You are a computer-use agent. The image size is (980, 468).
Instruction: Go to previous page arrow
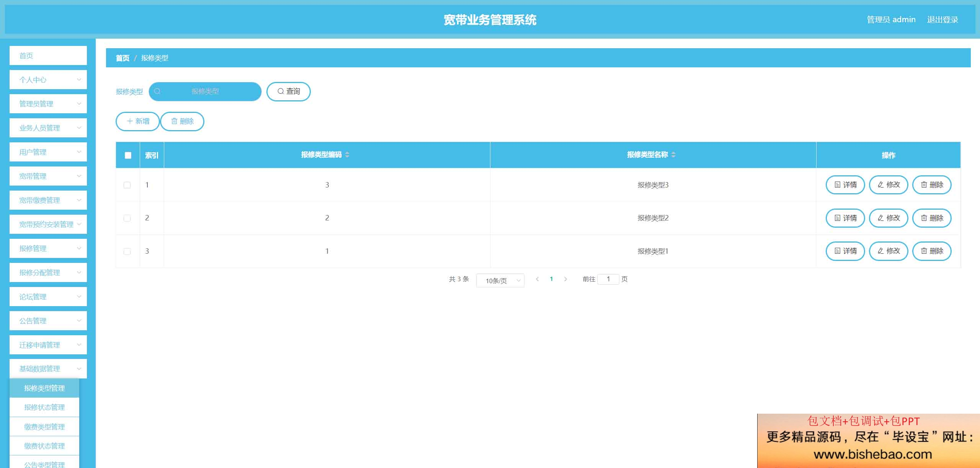[x=537, y=279]
